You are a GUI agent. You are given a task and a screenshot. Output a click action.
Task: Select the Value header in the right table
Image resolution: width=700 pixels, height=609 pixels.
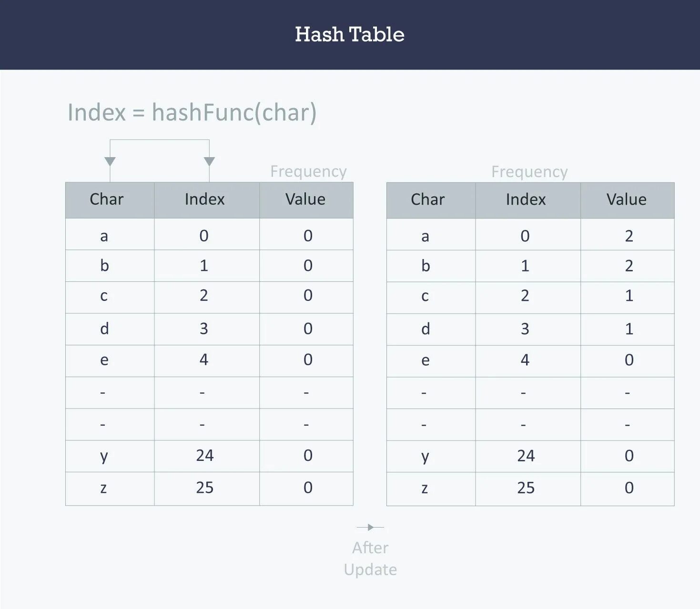(626, 199)
